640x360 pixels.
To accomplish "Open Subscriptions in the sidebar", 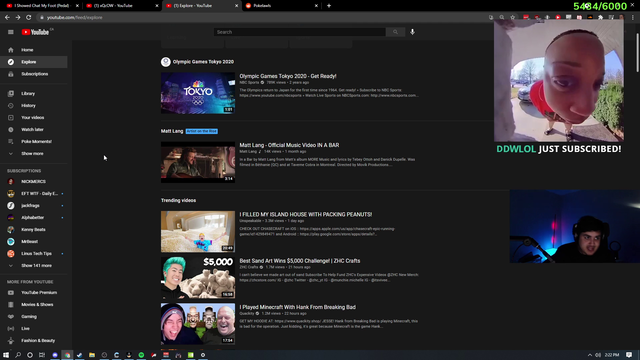I will click(x=34, y=74).
